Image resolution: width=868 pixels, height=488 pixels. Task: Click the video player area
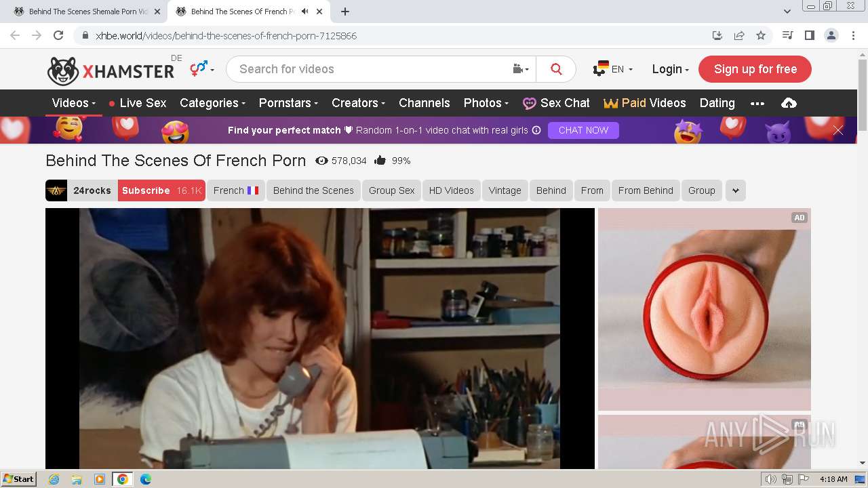point(320,338)
